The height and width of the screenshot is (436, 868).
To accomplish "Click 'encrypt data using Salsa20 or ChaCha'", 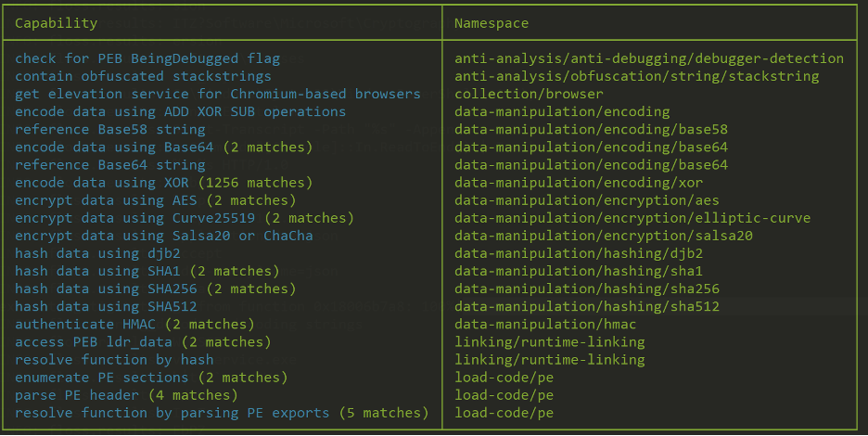I will (x=164, y=236).
